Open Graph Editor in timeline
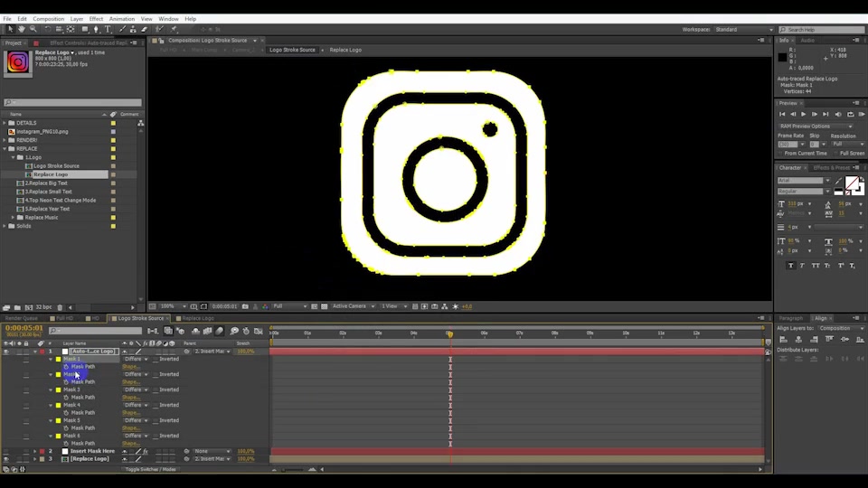 click(x=259, y=331)
